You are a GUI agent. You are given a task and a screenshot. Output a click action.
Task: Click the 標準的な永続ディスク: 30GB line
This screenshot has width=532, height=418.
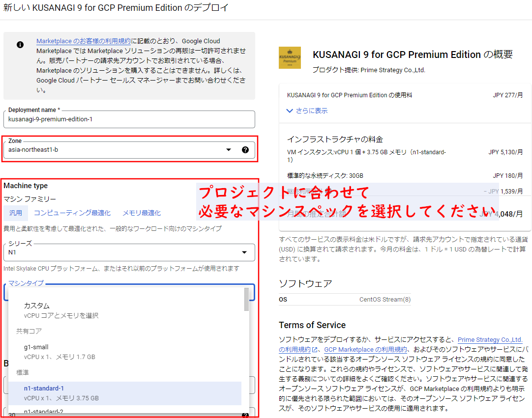(325, 176)
